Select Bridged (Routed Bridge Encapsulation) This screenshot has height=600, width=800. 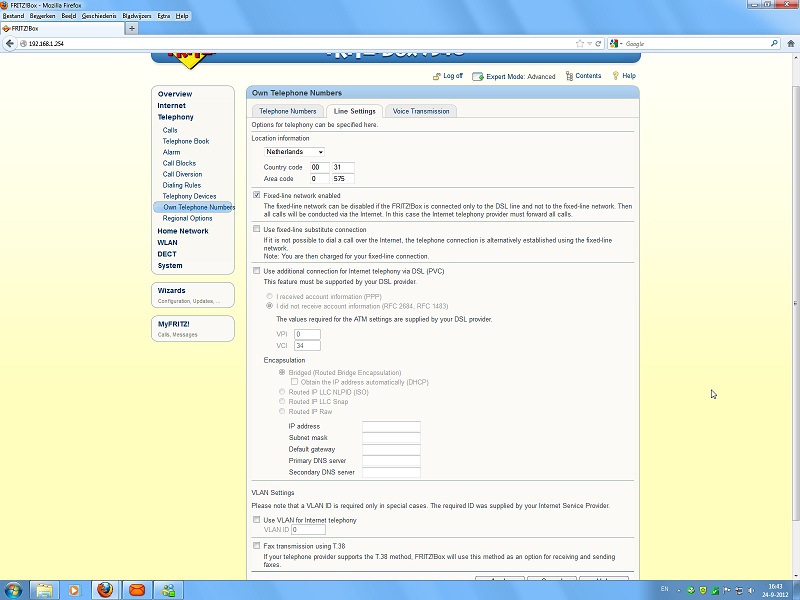pyautogui.click(x=282, y=372)
